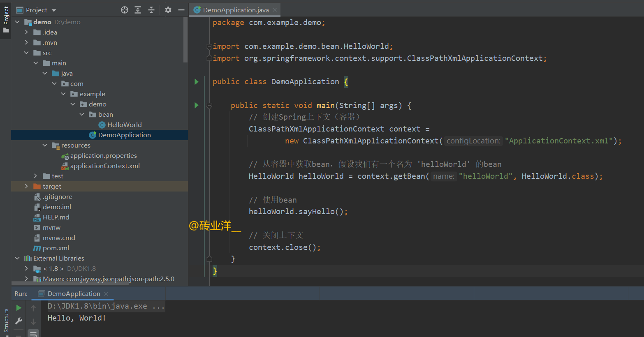
Task: Close the DemoApplication.java editor tab
Action: 275,10
